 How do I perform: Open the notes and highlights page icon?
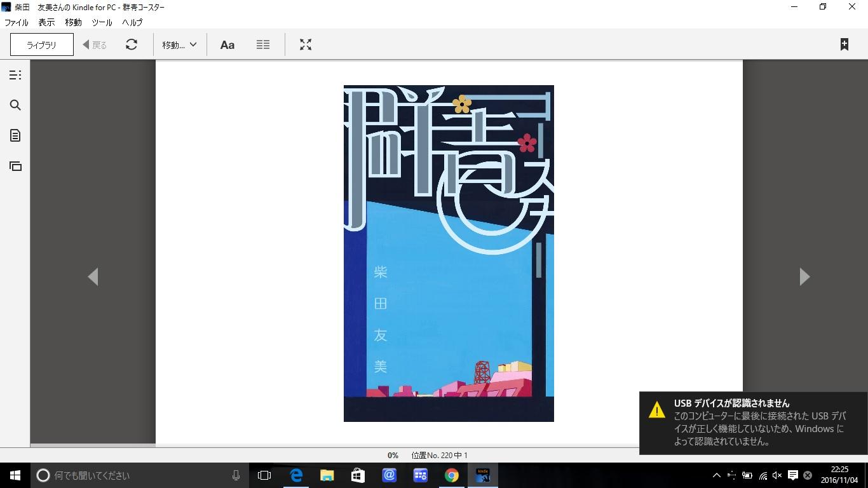point(15,135)
